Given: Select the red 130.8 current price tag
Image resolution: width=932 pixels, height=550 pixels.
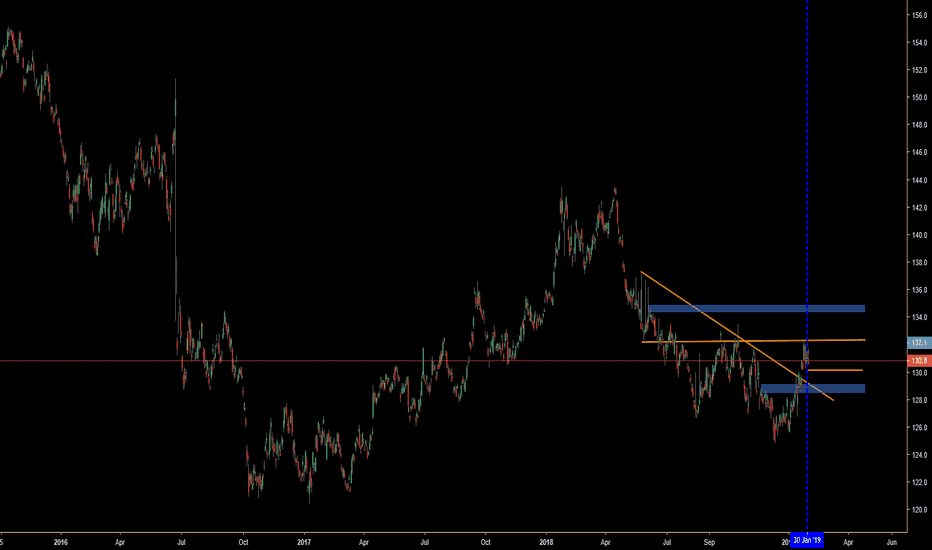Looking at the screenshot, I should point(920,361).
